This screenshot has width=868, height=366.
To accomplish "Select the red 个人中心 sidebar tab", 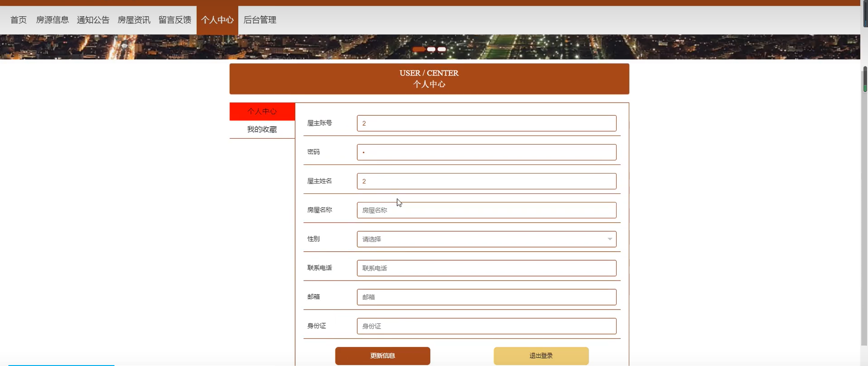I will click(262, 112).
